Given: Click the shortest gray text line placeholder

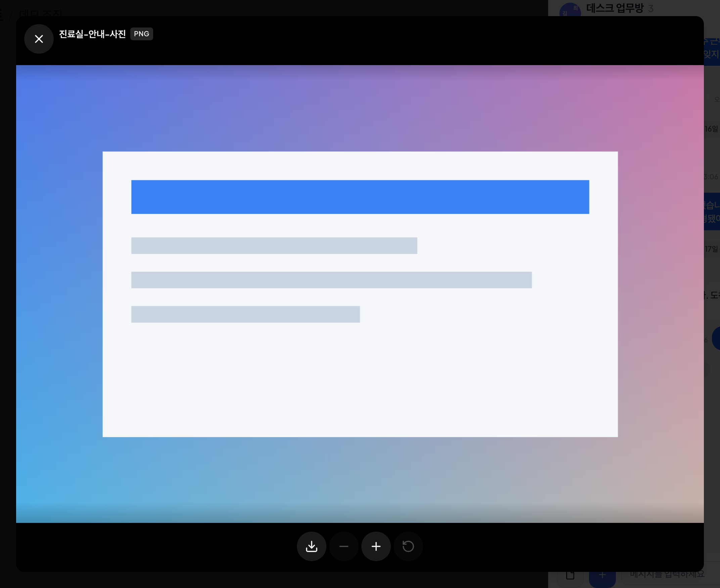Looking at the screenshot, I should pyautogui.click(x=245, y=314).
